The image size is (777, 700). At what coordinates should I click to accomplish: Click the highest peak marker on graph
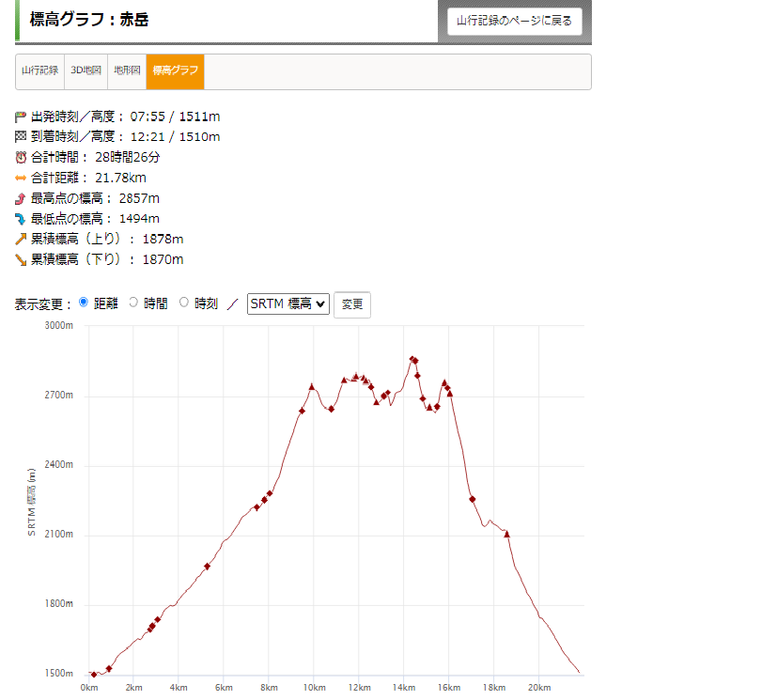coord(412,359)
